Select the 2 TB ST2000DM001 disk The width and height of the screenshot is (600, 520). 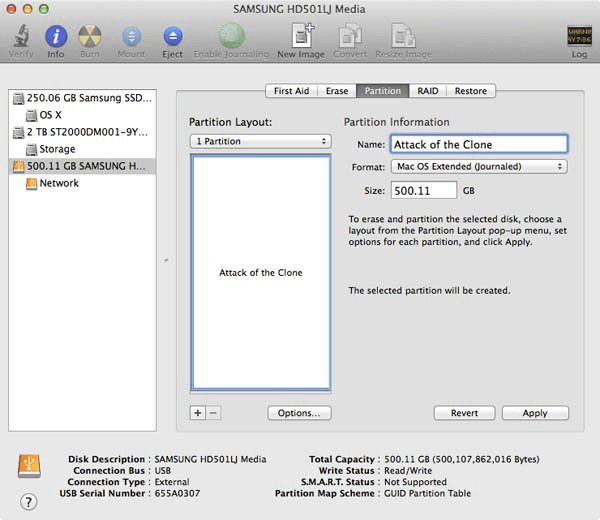coord(82,132)
